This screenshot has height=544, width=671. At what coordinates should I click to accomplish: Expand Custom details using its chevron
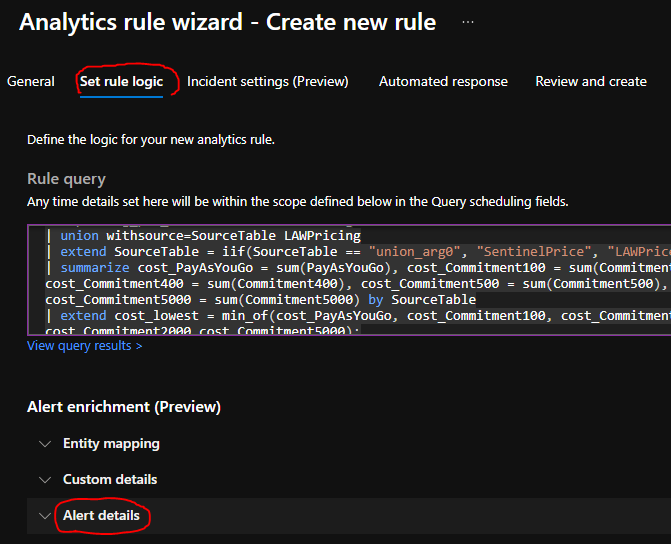[44, 480]
